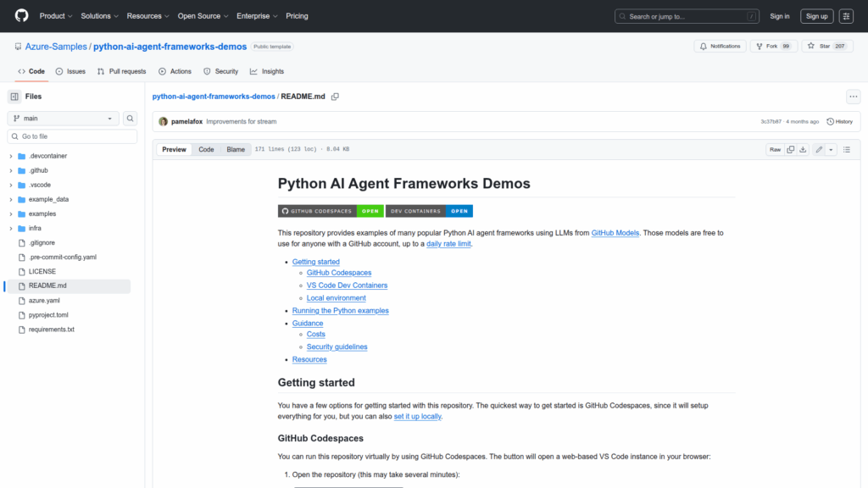This screenshot has width=868, height=488.
Task: Open the main branch dropdown
Action: (64, 119)
